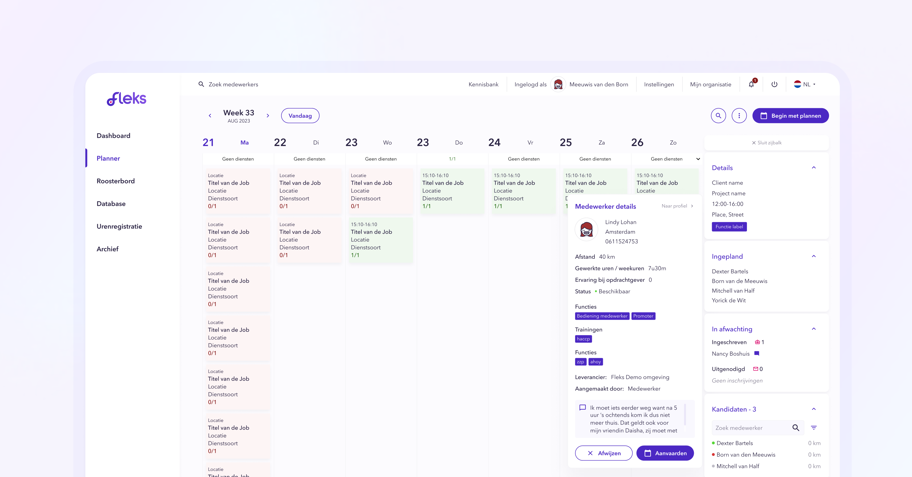Select Planner in sidebar
The height and width of the screenshot is (477, 912).
(x=108, y=158)
